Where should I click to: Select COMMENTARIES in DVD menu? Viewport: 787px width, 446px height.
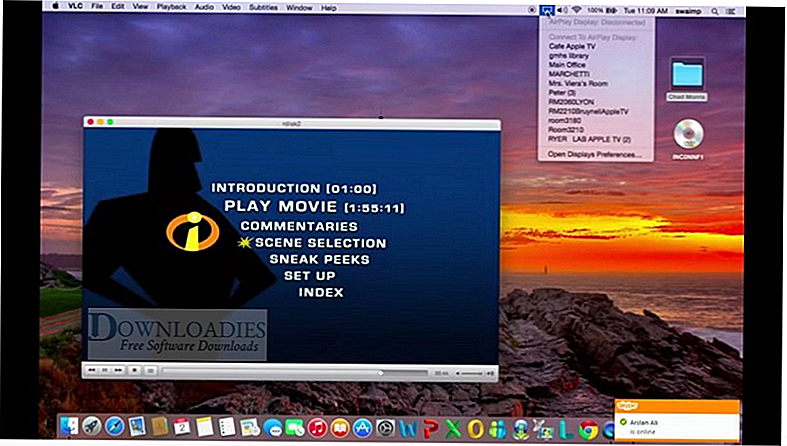(x=299, y=226)
